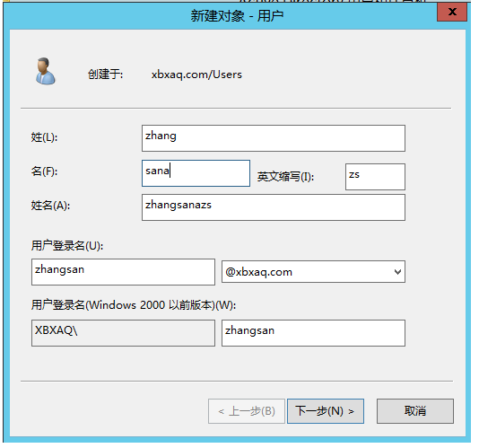Focus the 用户登录名(U) zhangsan text box
This screenshot has width=479, height=448.
click(x=123, y=272)
